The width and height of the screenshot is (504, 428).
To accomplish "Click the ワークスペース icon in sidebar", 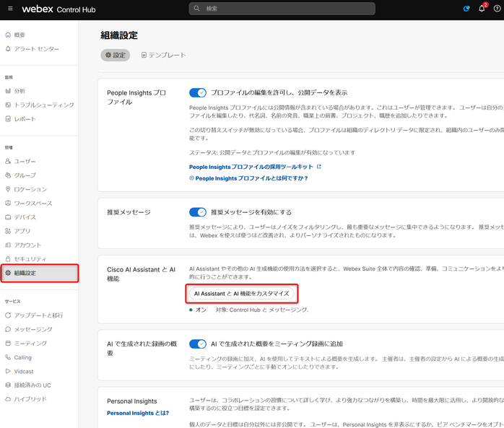I will 8,203.
